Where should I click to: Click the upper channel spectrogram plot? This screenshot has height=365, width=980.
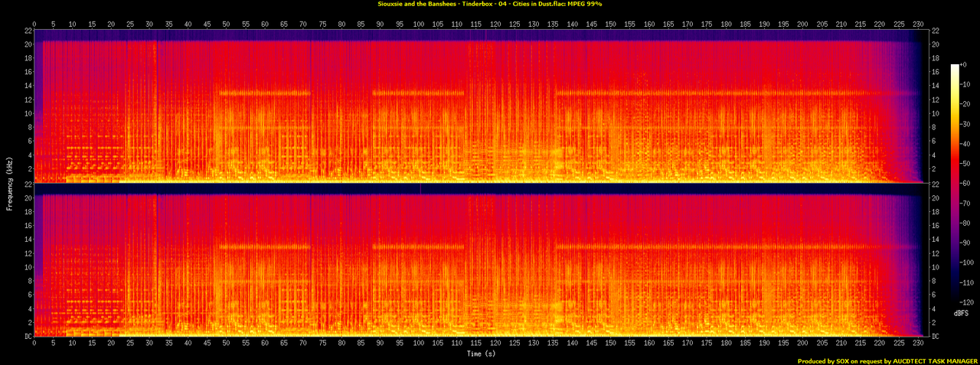pos(481,106)
